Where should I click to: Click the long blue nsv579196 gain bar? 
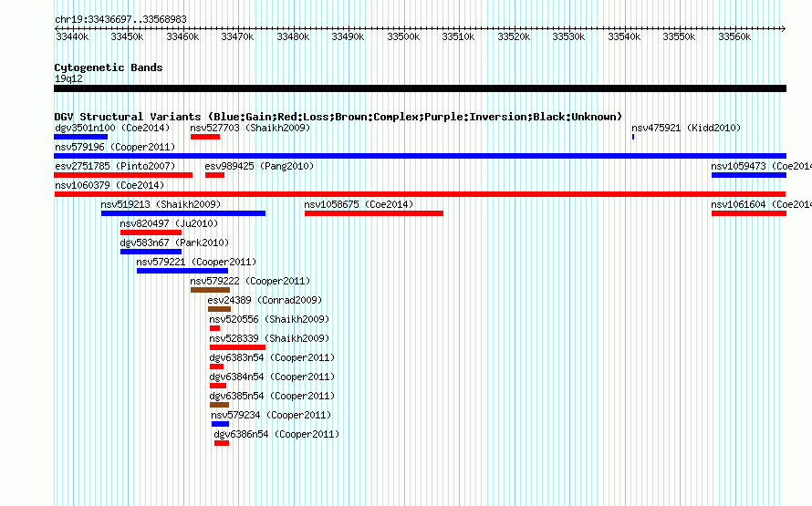tap(420, 156)
